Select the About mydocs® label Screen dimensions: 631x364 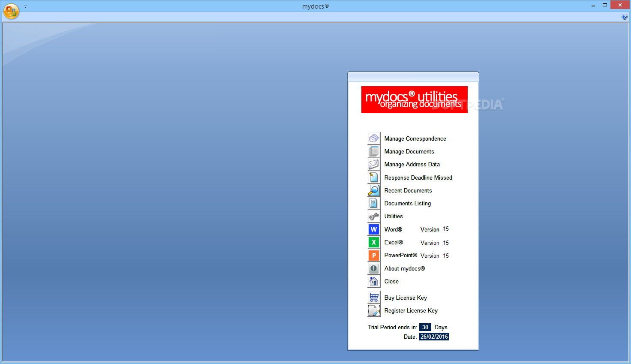(405, 268)
